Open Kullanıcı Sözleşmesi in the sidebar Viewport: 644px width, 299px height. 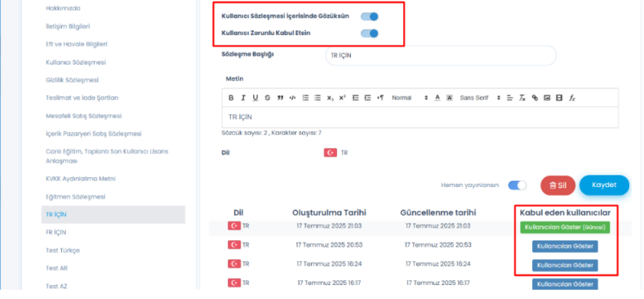(76, 63)
